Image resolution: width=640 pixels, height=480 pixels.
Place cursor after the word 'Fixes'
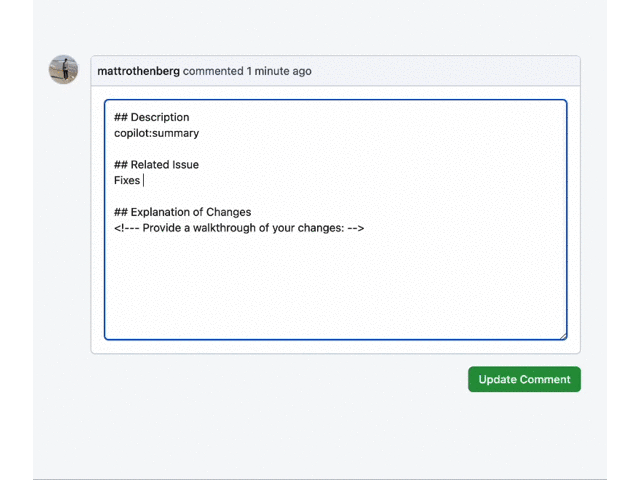pos(142,180)
